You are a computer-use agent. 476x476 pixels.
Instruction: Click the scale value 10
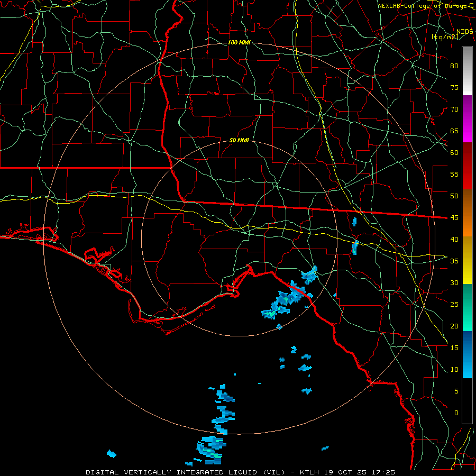[454, 370]
